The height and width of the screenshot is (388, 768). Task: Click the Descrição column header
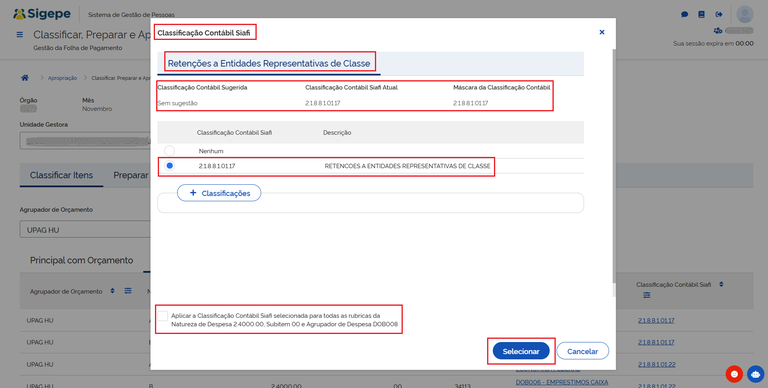pyautogui.click(x=337, y=132)
